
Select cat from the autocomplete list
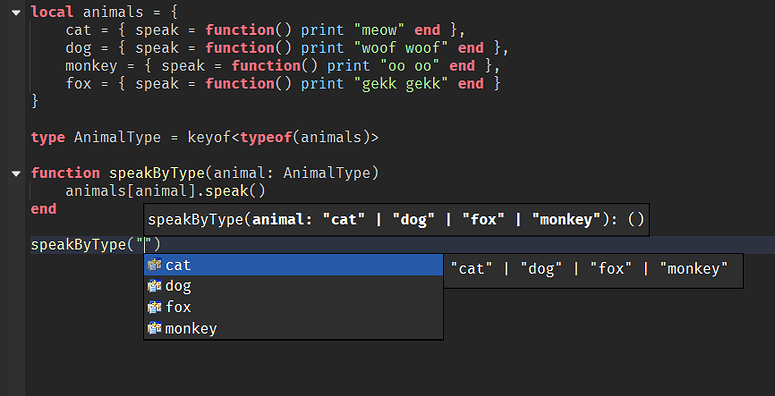(293, 265)
